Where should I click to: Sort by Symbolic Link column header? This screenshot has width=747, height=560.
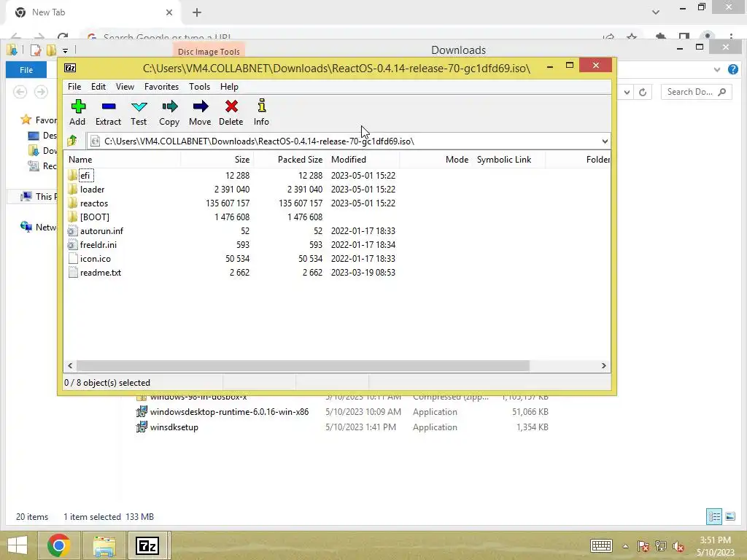tap(508, 160)
